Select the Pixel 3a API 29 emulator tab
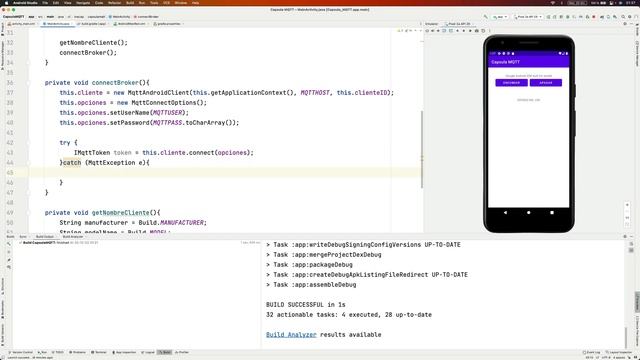 pyautogui.click(x=458, y=24)
